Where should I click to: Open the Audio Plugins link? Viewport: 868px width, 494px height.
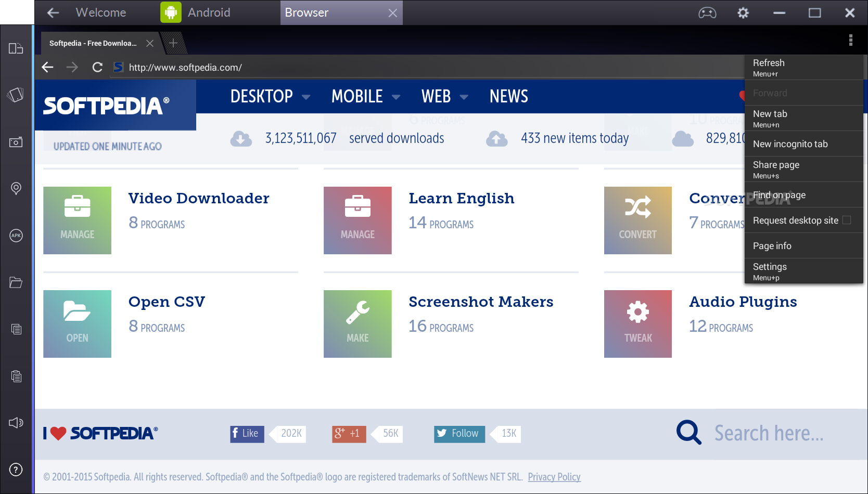click(743, 302)
